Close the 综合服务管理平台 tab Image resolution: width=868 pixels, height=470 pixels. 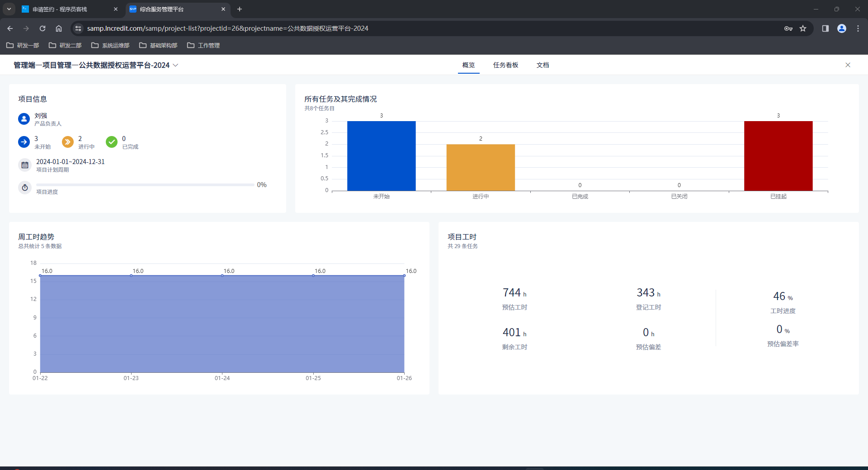click(223, 9)
